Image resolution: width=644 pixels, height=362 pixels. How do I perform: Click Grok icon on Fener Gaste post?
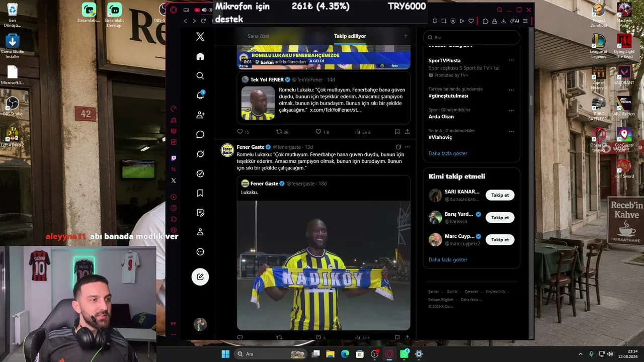[x=398, y=147]
